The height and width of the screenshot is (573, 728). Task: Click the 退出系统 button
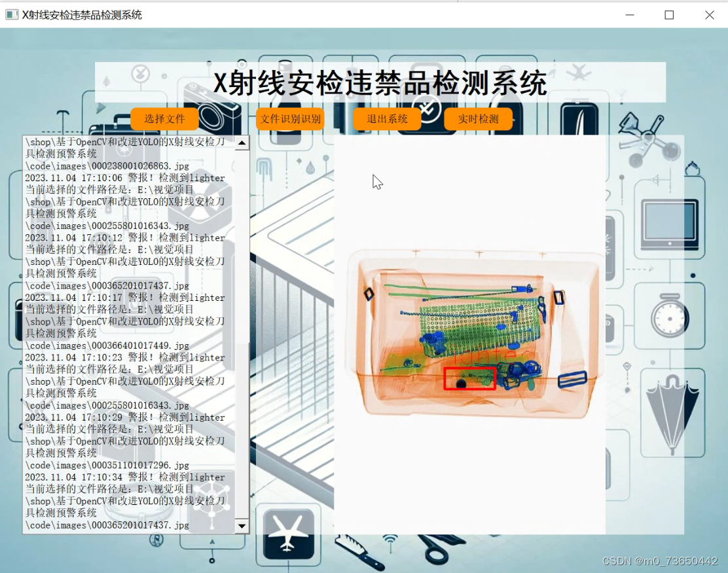coord(387,118)
